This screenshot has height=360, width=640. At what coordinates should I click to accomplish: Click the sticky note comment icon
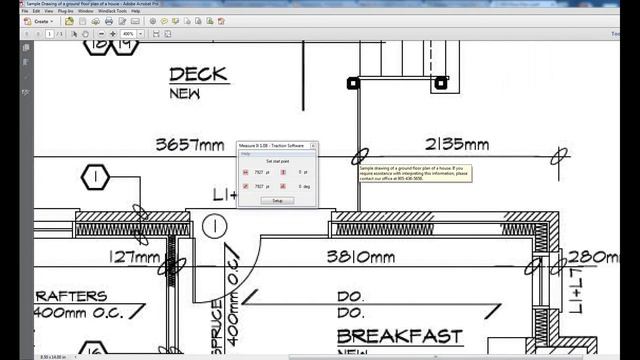pyautogui.click(x=164, y=21)
